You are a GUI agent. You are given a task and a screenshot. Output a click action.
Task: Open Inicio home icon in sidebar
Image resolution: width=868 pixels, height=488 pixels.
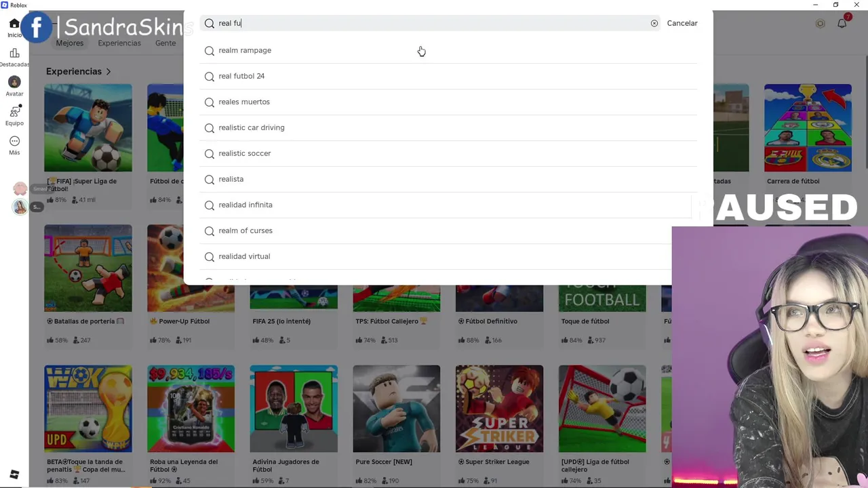point(14,24)
